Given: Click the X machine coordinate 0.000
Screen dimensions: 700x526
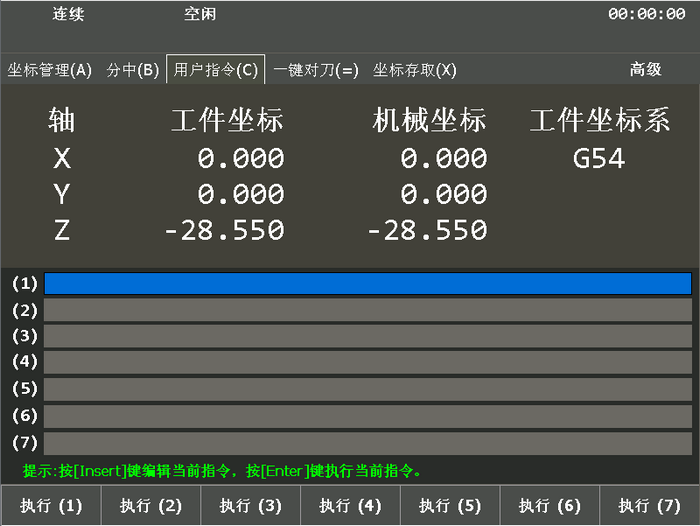Looking at the screenshot, I should (443, 158).
